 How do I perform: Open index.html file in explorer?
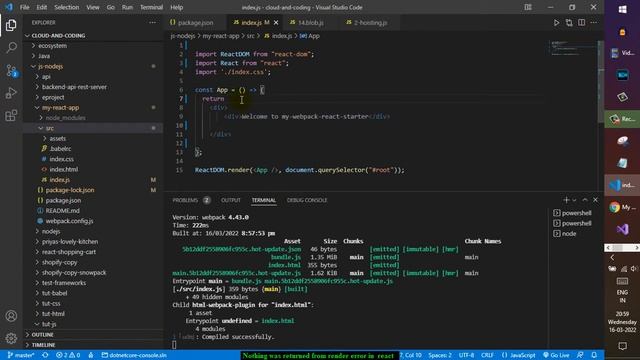(x=64, y=169)
